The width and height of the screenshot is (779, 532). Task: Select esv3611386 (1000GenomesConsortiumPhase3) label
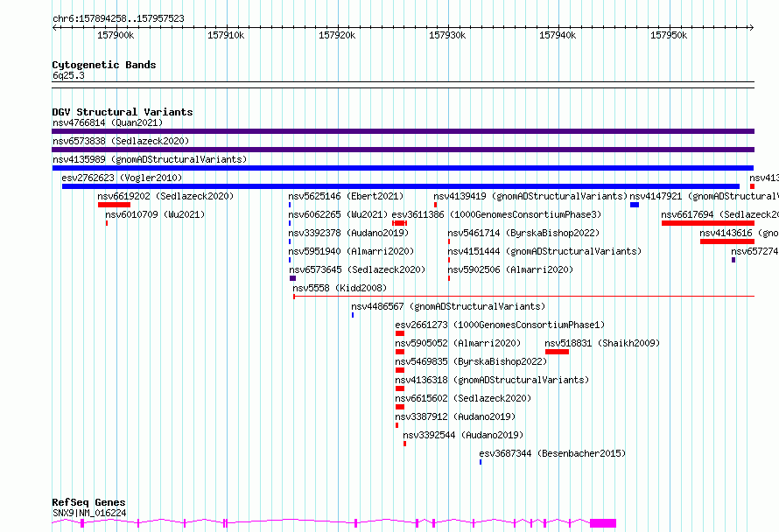click(496, 214)
